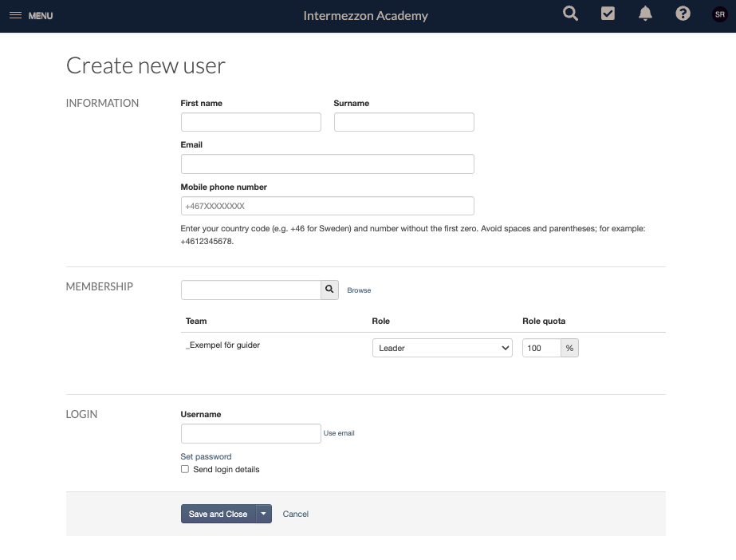Screen dimensions: 736x560
Task: Open the hamburger MENU
Action: pos(31,15)
